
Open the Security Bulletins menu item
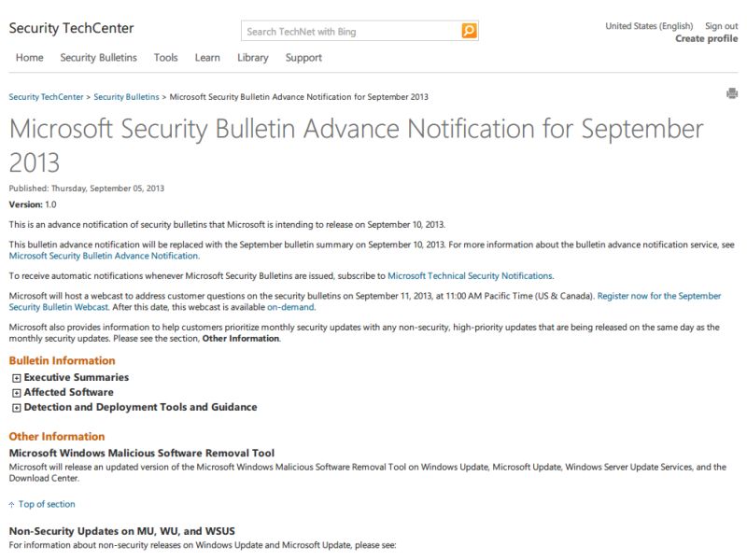[99, 58]
